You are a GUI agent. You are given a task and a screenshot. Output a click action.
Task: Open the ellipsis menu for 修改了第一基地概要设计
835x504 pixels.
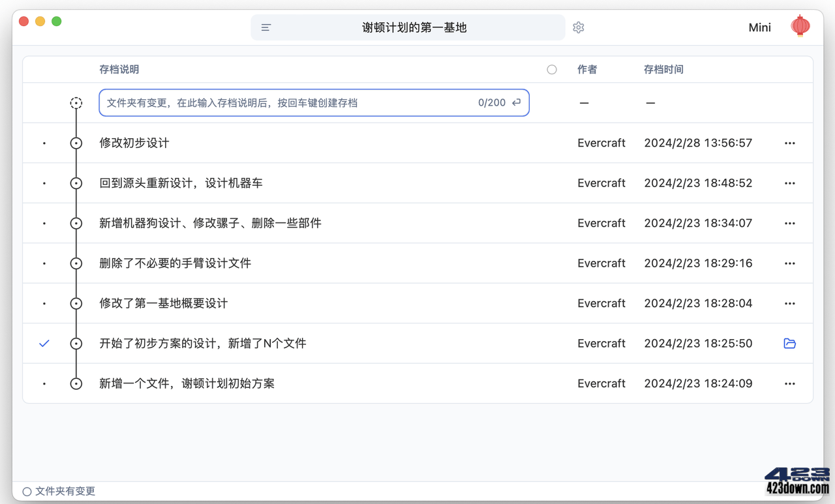click(x=789, y=303)
